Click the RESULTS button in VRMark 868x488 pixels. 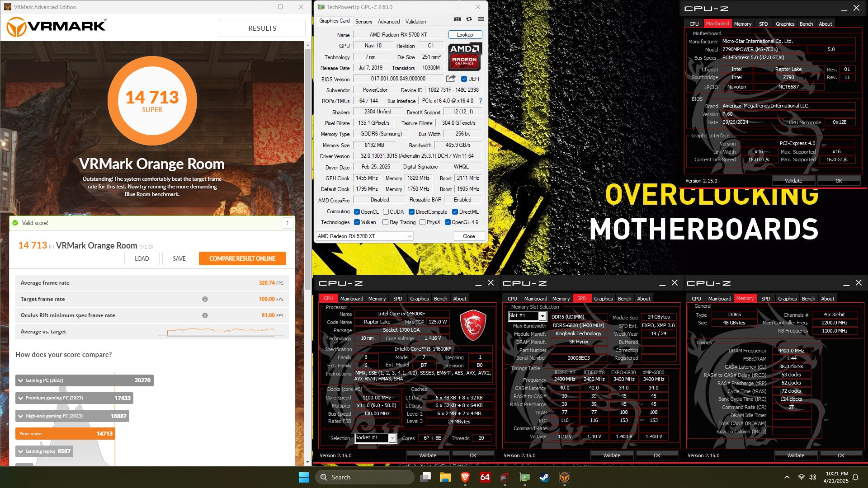262,28
